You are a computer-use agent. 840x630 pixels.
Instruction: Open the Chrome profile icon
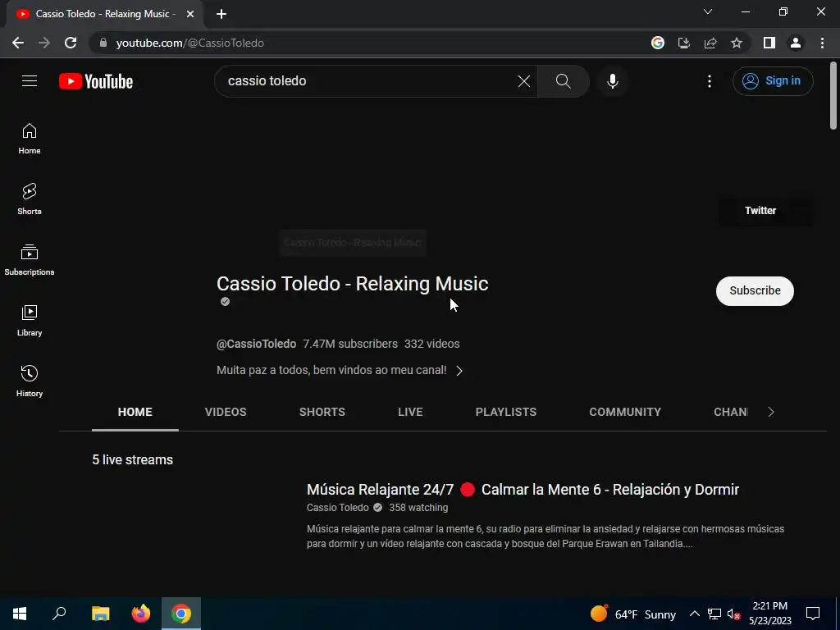[x=796, y=43]
